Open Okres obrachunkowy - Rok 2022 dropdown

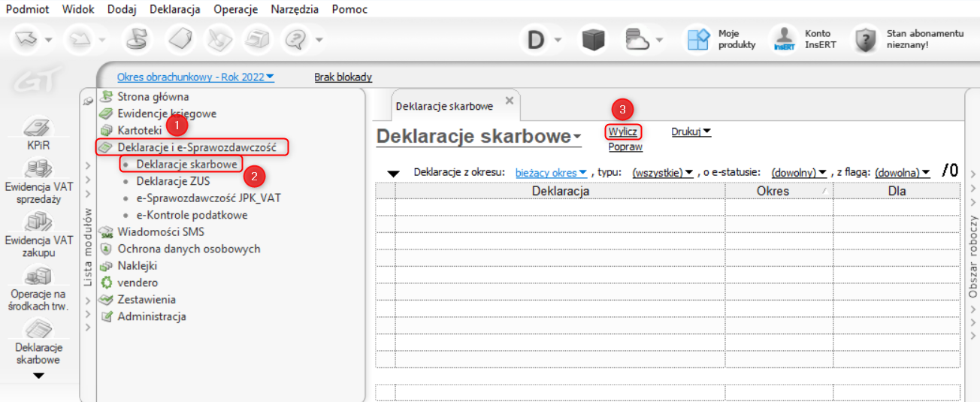pyautogui.click(x=196, y=77)
